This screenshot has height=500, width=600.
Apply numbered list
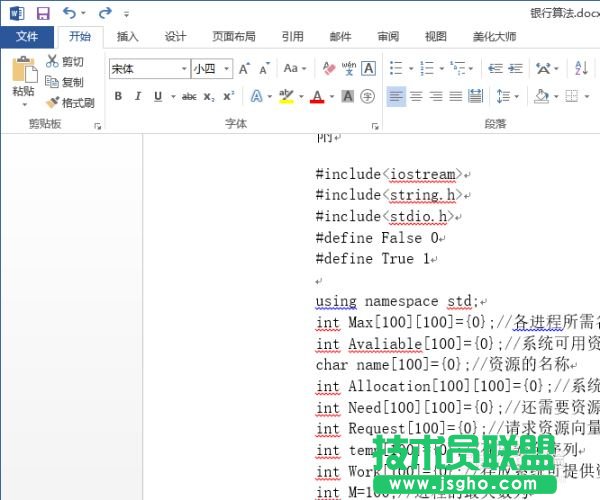pos(427,69)
